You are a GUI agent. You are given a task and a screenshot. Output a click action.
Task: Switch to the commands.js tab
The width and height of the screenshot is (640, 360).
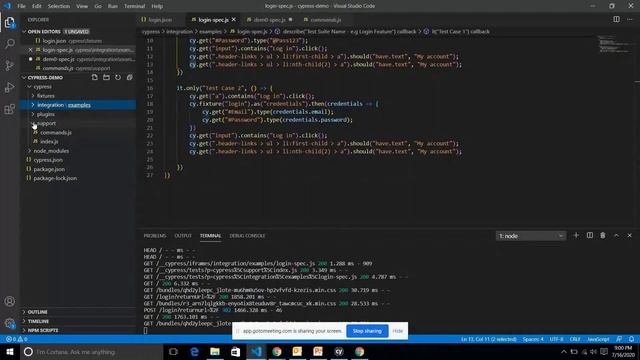[x=325, y=20]
